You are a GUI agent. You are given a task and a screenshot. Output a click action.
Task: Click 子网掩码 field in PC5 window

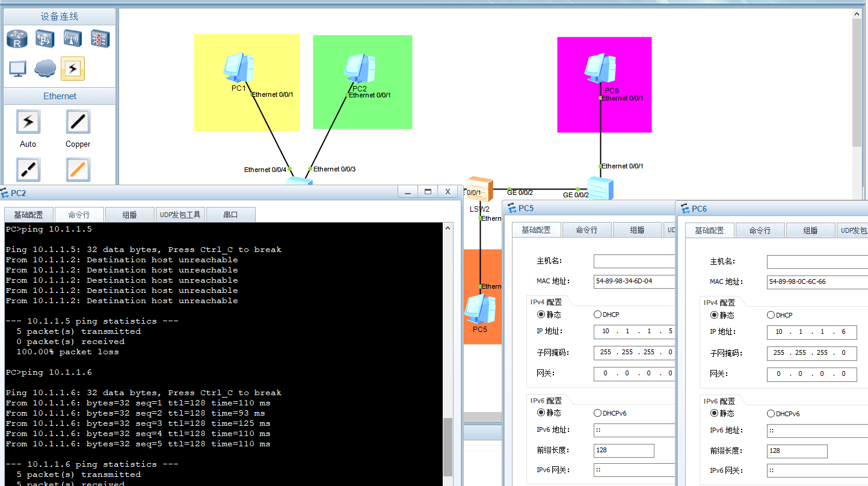(x=634, y=352)
